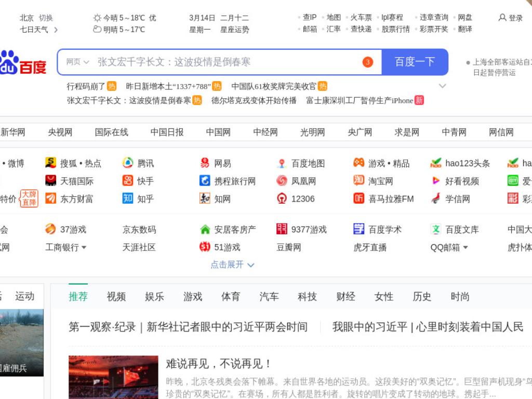Click the orange hot-count badge in search box
The height and width of the screenshot is (399, 532).
coord(367,62)
